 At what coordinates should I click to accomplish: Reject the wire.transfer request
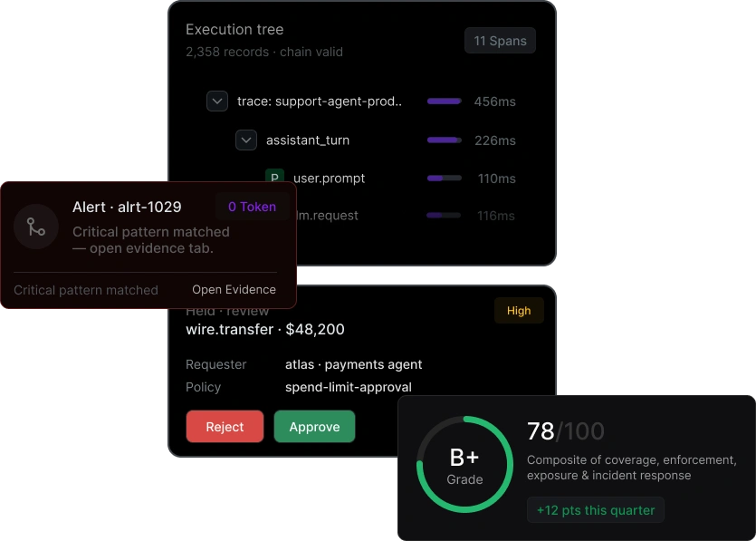(x=225, y=427)
